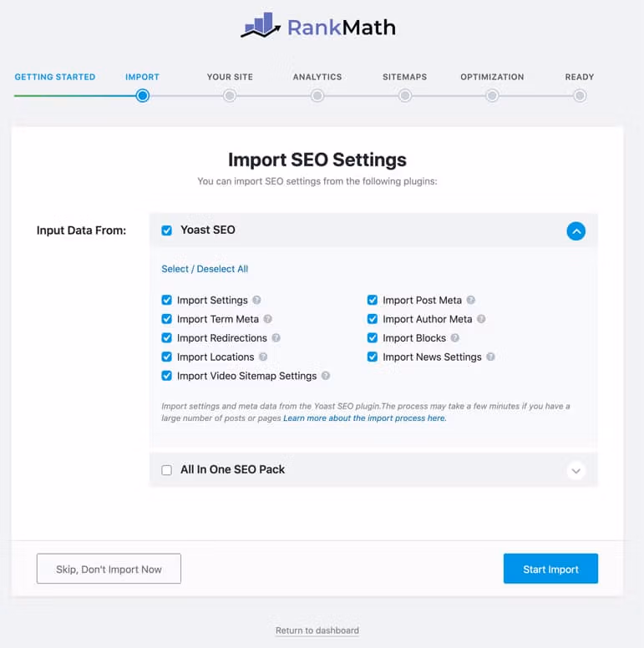The image size is (644, 648).
Task: Toggle Import Video Sitemap Settings checkbox
Action: pos(166,376)
